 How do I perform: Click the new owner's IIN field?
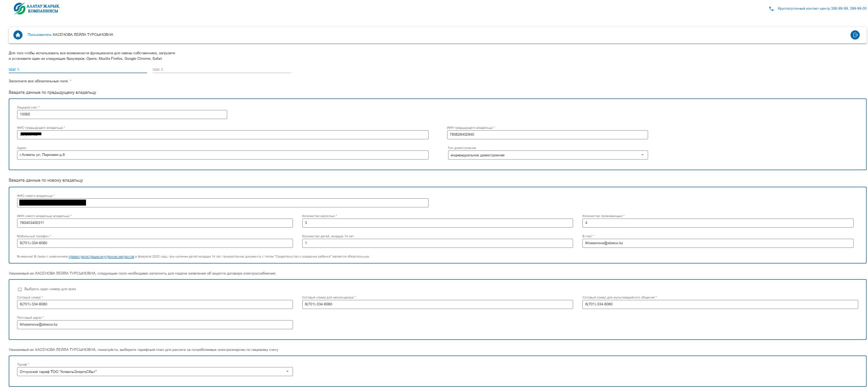coord(155,223)
